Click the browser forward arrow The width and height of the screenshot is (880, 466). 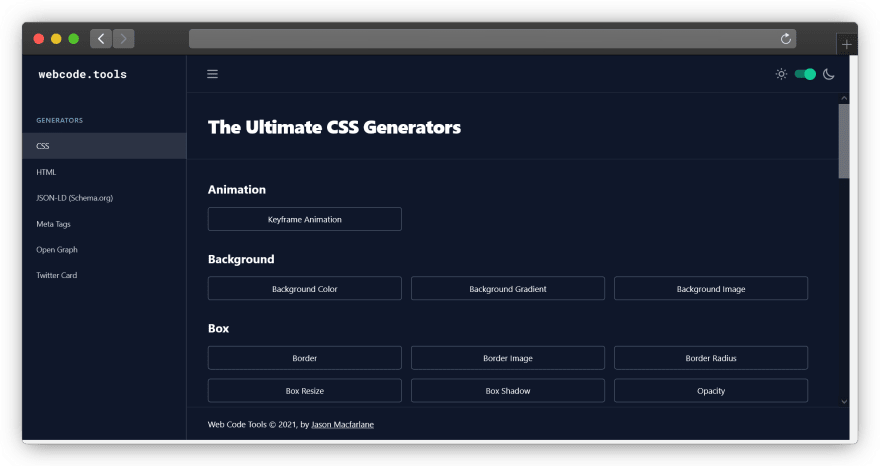(123, 39)
